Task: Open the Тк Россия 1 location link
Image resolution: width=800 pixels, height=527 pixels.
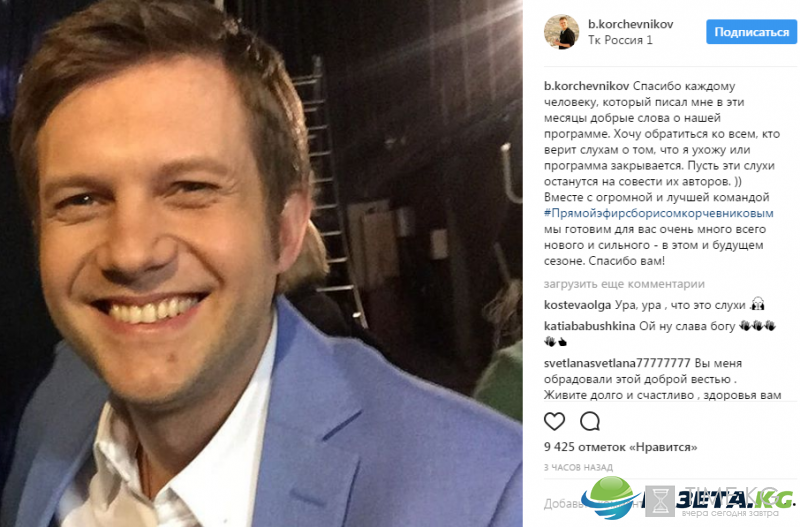Action: 620,40
